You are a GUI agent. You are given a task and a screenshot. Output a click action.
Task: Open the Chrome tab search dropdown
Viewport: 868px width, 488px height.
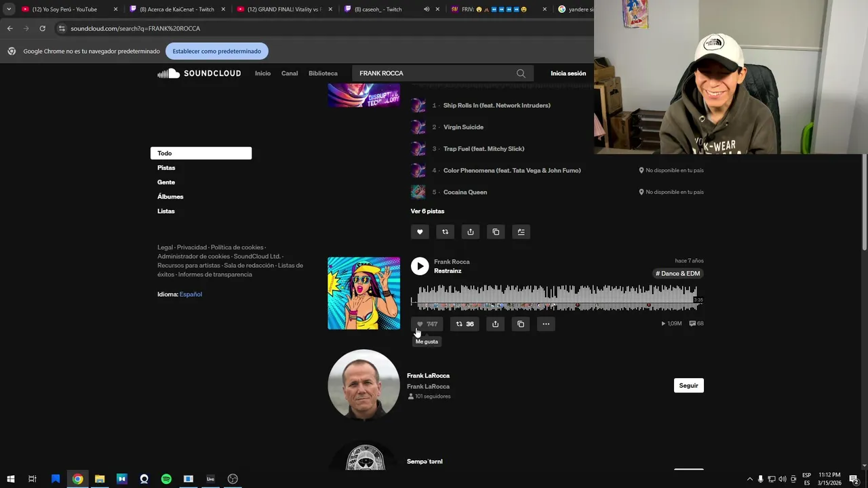(9, 9)
